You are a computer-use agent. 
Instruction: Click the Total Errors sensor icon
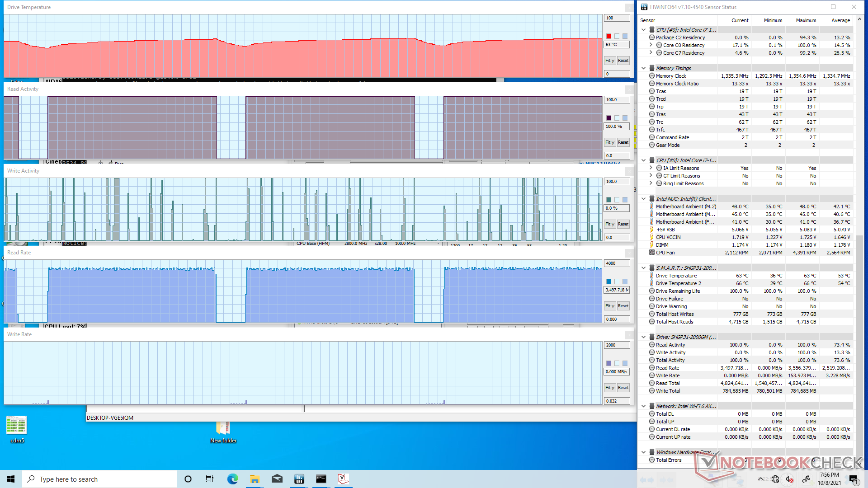tap(652, 460)
